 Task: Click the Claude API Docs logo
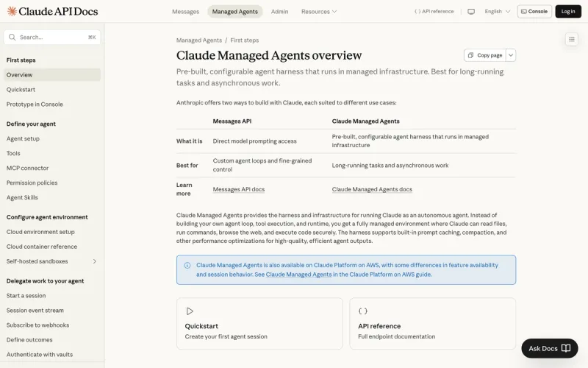(x=52, y=11)
